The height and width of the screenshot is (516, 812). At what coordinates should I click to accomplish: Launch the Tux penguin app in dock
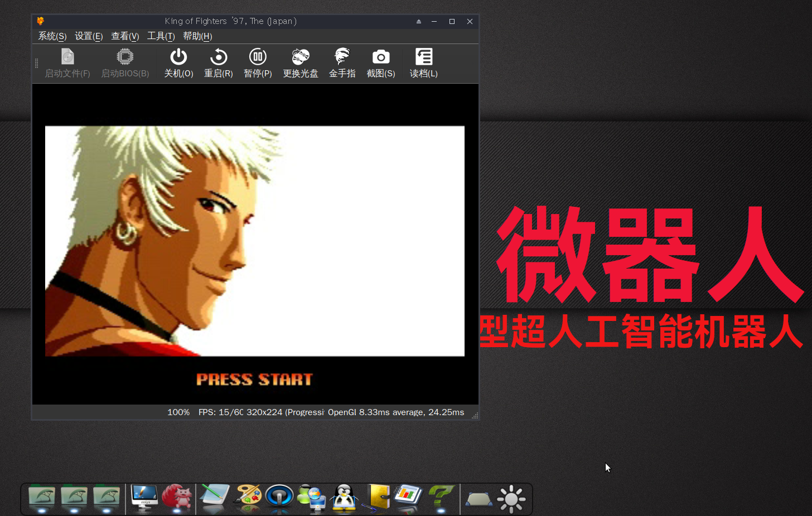(x=344, y=497)
